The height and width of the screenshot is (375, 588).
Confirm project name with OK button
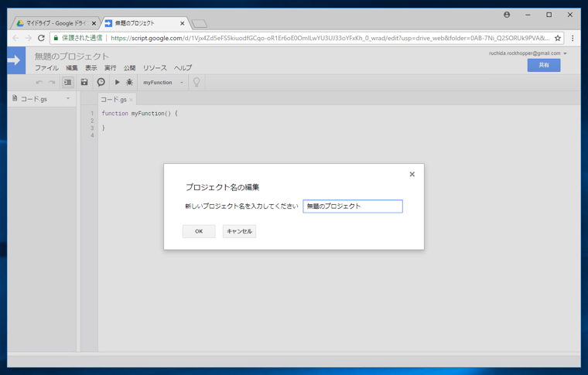pos(199,231)
